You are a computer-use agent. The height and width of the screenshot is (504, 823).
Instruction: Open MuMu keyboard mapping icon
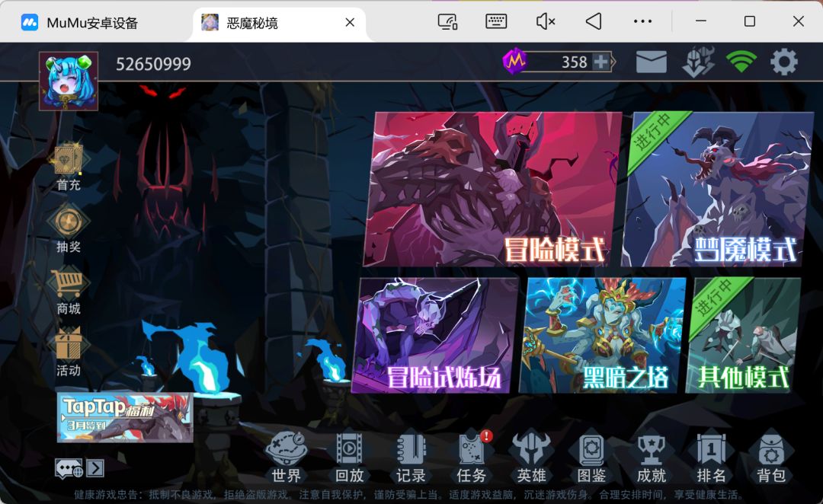tap(496, 21)
